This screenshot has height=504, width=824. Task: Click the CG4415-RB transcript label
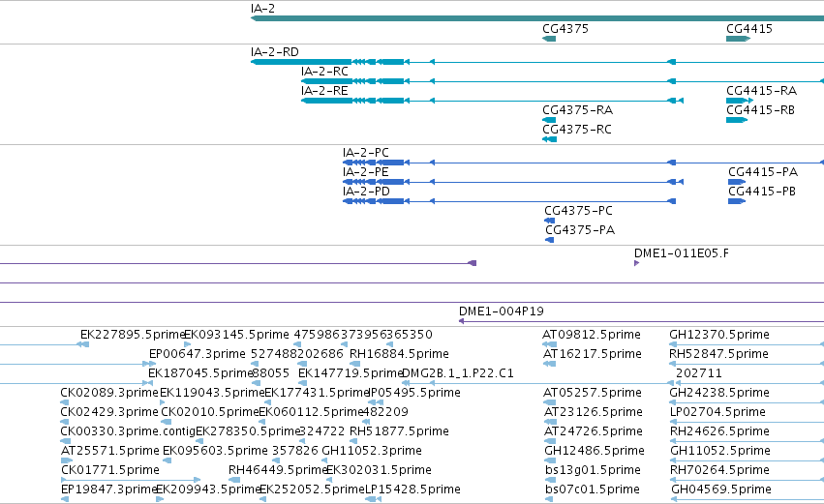(x=760, y=110)
